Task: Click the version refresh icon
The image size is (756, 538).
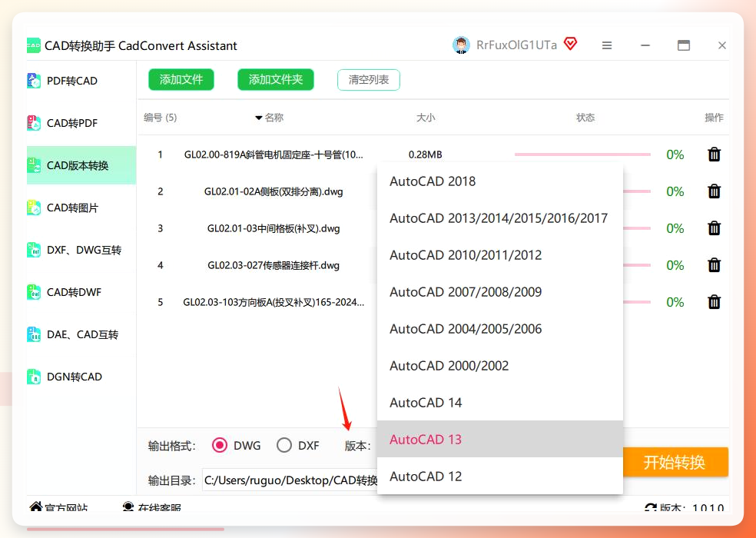Action: [651, 507]
